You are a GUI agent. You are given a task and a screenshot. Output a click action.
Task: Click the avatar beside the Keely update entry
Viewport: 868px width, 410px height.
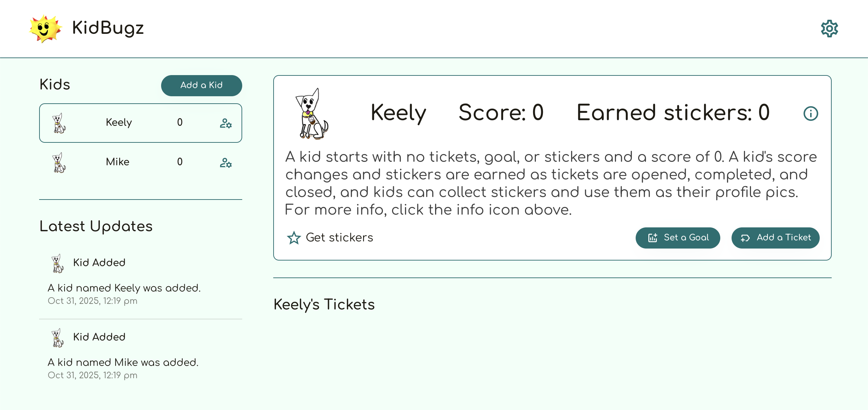58,263
